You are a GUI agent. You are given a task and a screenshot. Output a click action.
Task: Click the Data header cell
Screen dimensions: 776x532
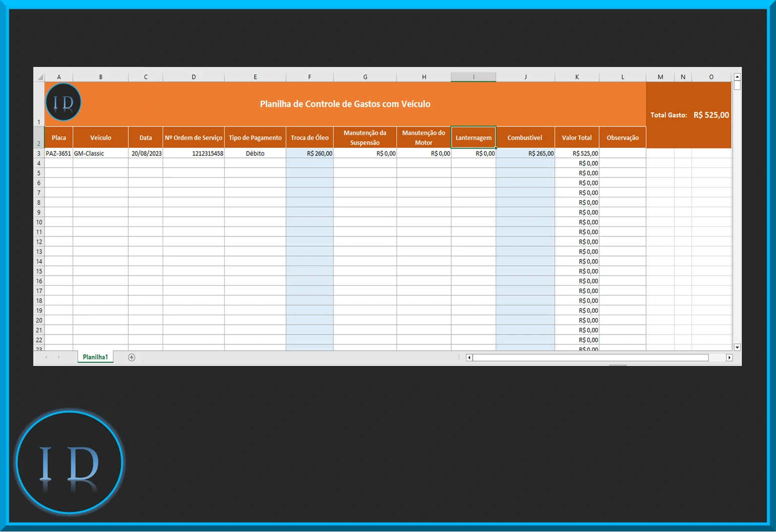[146, 138]
